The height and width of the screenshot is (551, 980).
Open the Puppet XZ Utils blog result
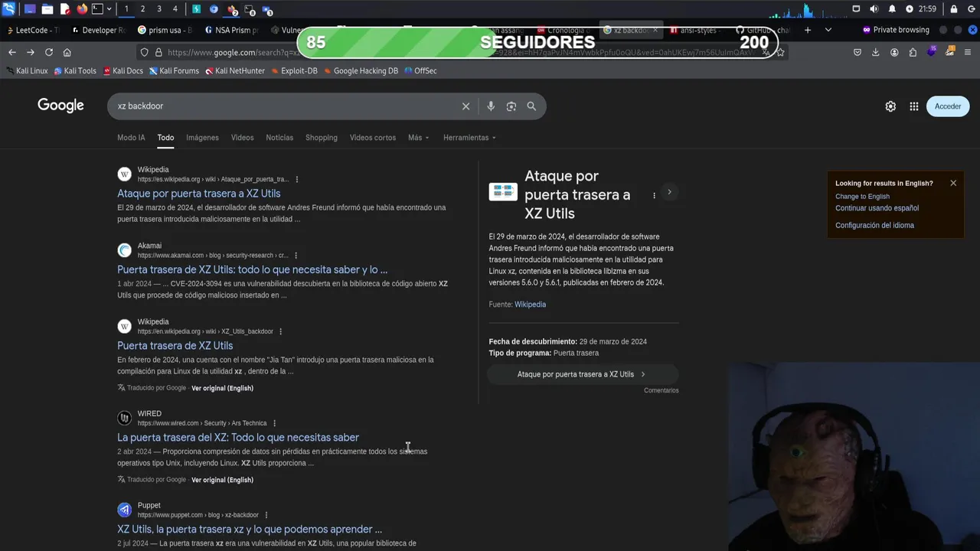(249, 530)
